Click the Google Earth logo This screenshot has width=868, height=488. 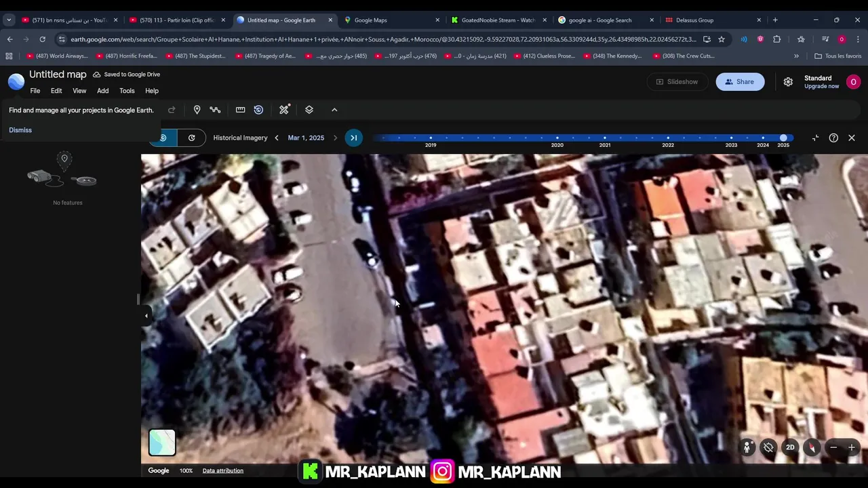tap(16, 82)
